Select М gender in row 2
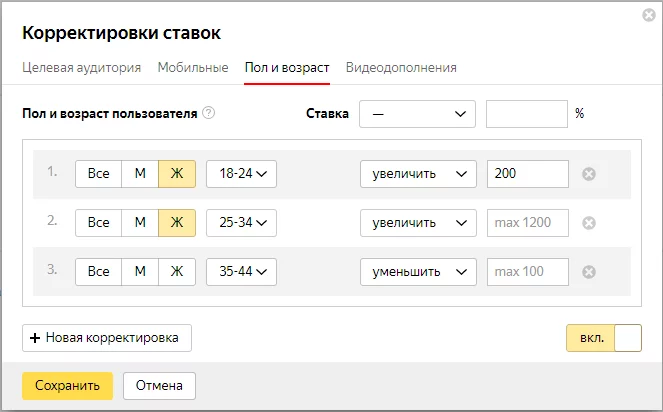663x412 pixels. [140, 223]
